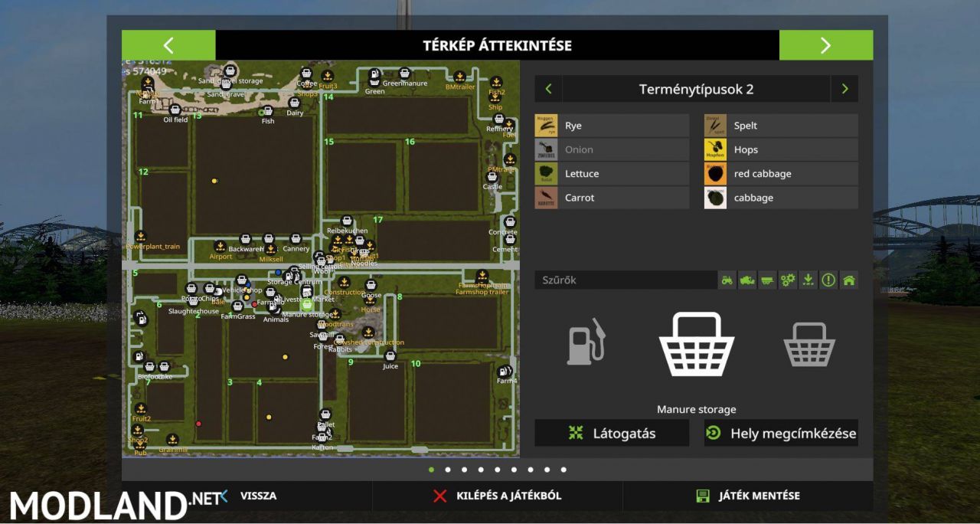
Task: Select the Spelt crop type
Action: (781, 126)
